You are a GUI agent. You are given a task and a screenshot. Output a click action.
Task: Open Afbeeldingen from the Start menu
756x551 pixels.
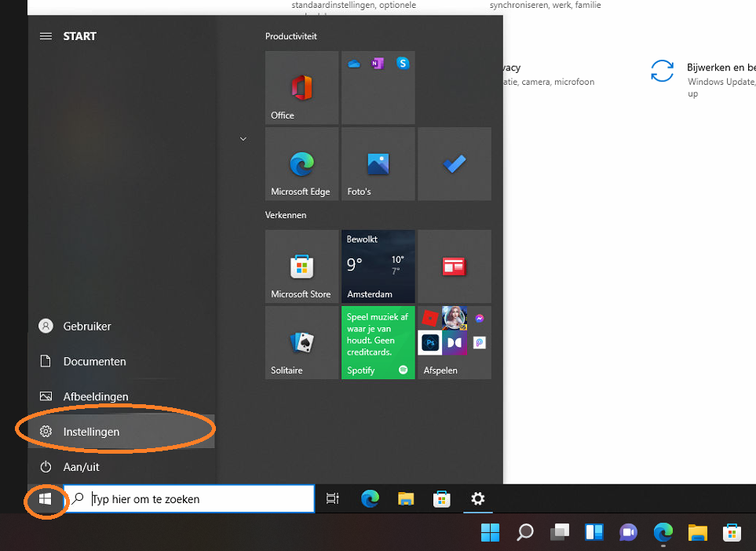tap(95, 397)
